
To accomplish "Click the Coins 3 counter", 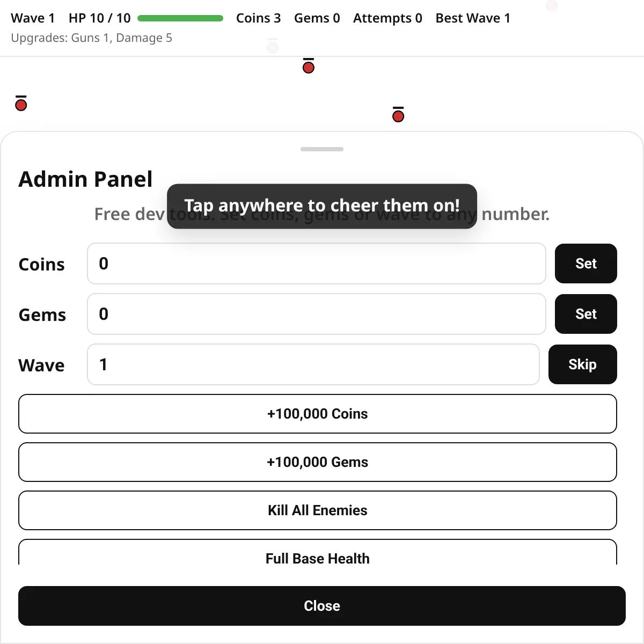I will (x=259, y=18).
